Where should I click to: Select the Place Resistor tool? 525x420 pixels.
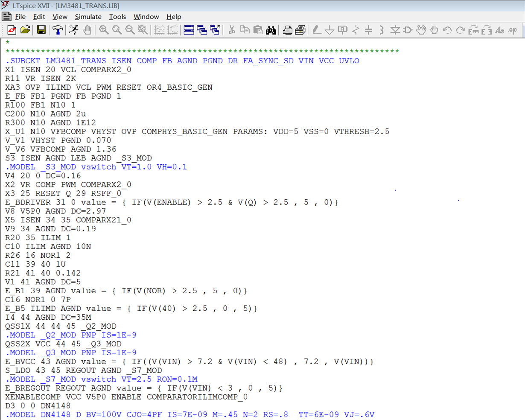356,30
